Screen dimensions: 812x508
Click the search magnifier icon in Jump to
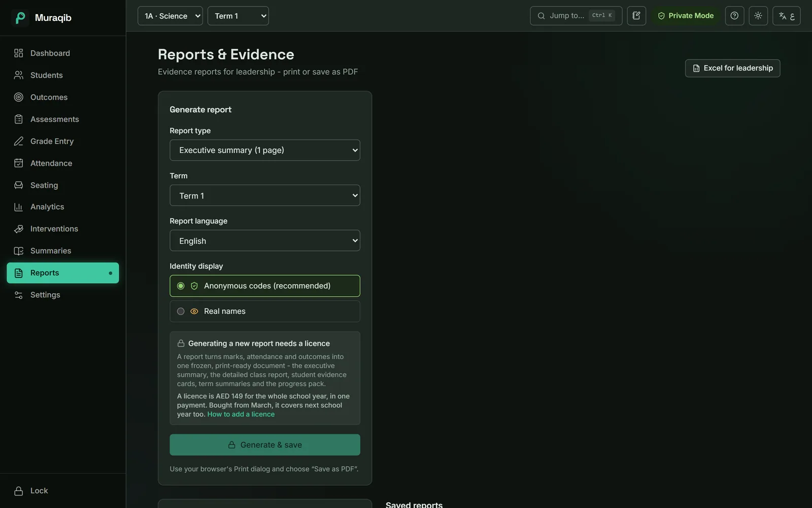[542, 16]
